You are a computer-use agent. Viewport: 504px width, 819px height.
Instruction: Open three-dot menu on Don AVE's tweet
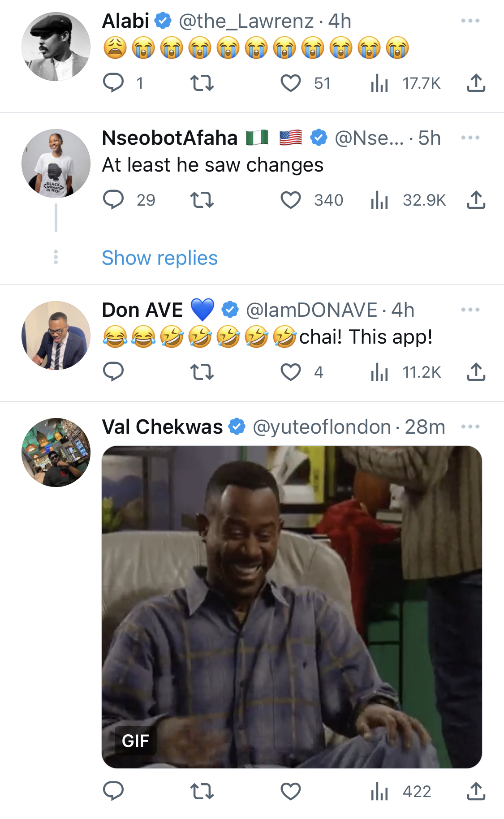470,310
